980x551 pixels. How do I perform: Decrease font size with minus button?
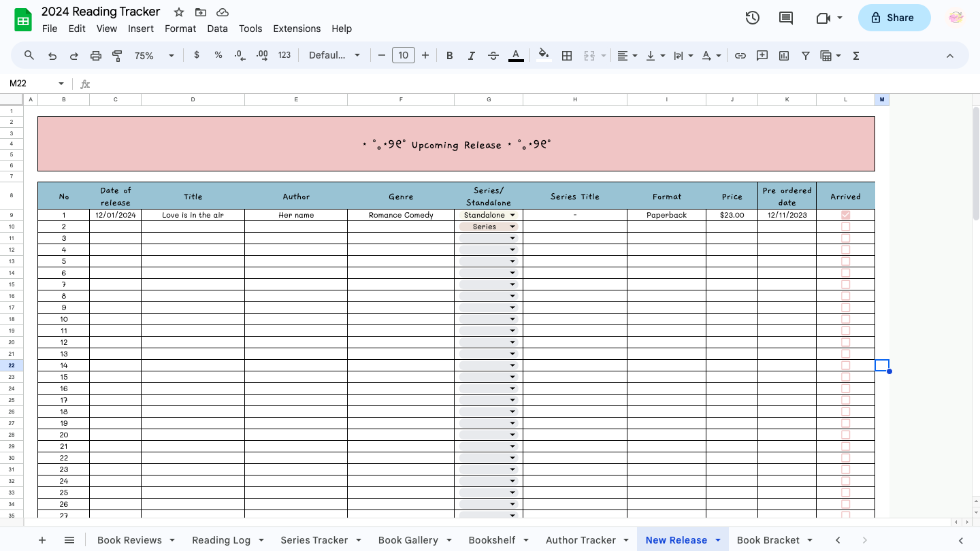tap(382, 56)
